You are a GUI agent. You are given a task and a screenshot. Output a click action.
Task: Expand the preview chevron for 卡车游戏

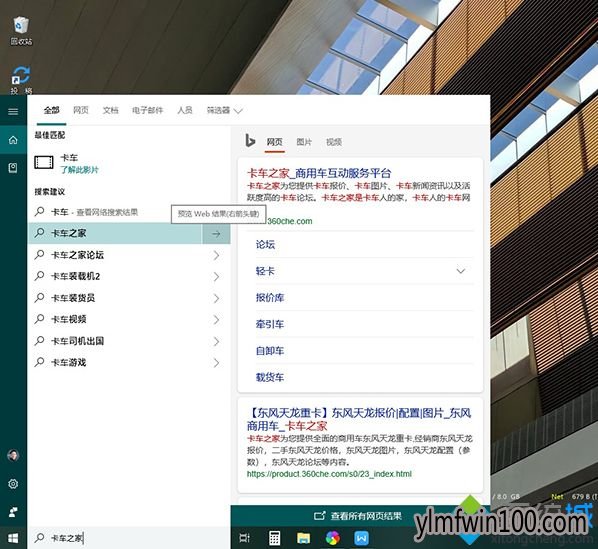pos(216,362)
